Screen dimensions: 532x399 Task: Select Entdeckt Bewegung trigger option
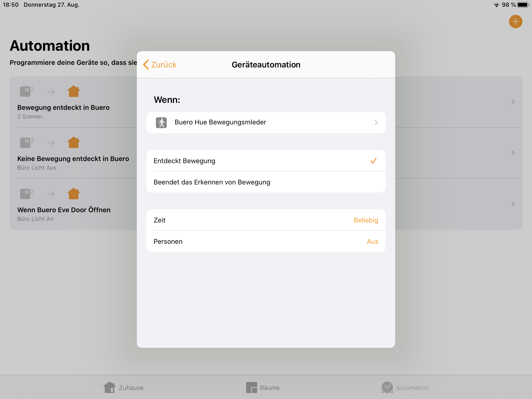pyautogui.click(x=184, y=161)
